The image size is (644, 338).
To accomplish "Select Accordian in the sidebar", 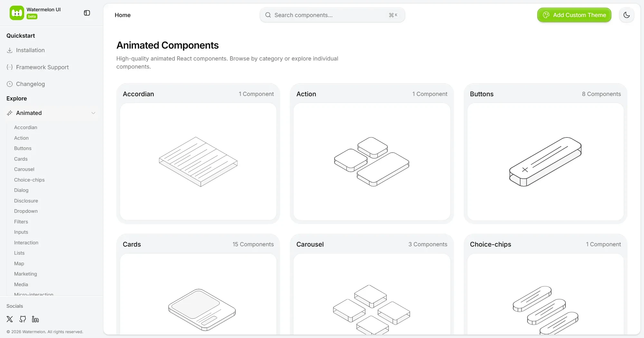I will tap(26, 127).
